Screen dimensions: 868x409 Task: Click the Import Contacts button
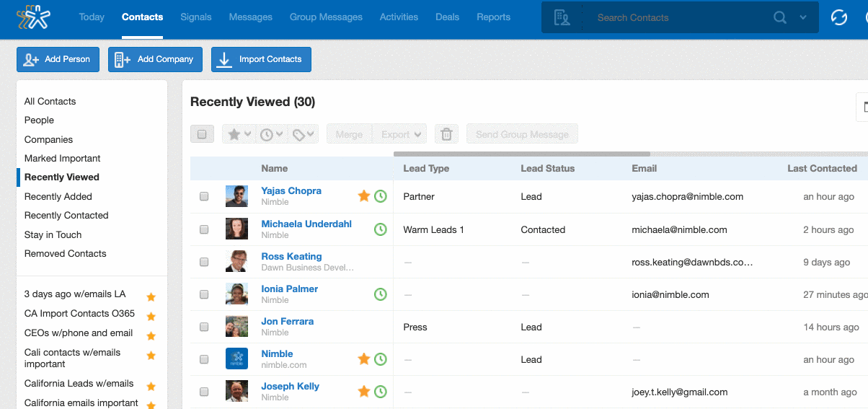pyautogui.click(x=261, y=59)
